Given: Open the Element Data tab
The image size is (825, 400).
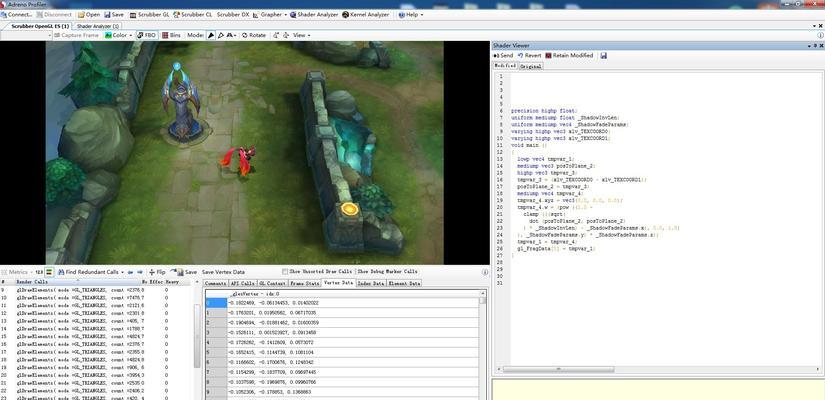Looking at the screenshot, I should (x=405, y=283).
